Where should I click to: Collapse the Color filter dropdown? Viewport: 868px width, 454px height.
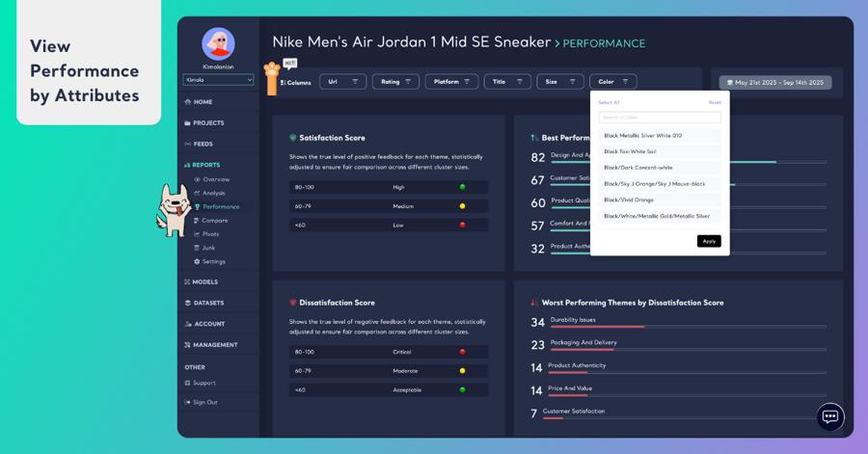coord(612,82)
